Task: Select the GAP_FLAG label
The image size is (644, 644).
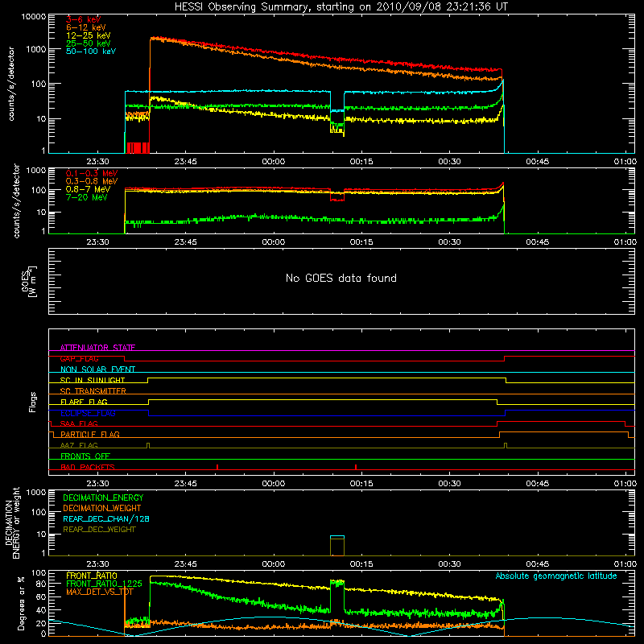Action: point(79,358)
